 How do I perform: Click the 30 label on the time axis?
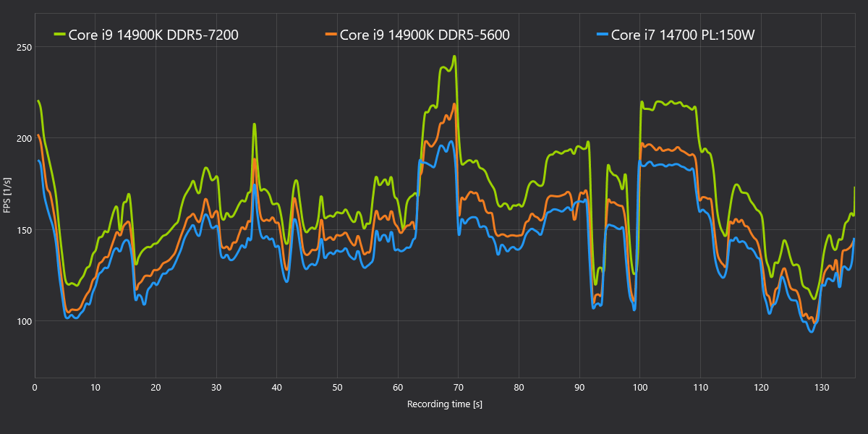coord(216,388)
